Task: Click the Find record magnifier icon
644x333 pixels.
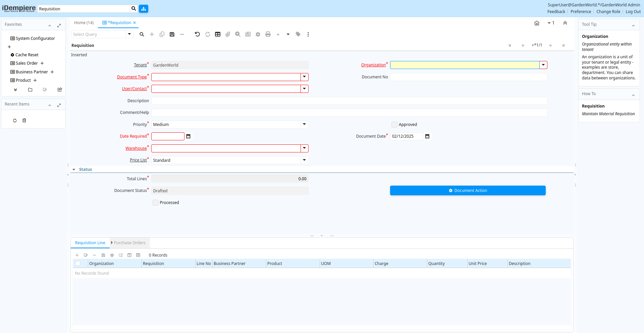Action: (142, 35)
